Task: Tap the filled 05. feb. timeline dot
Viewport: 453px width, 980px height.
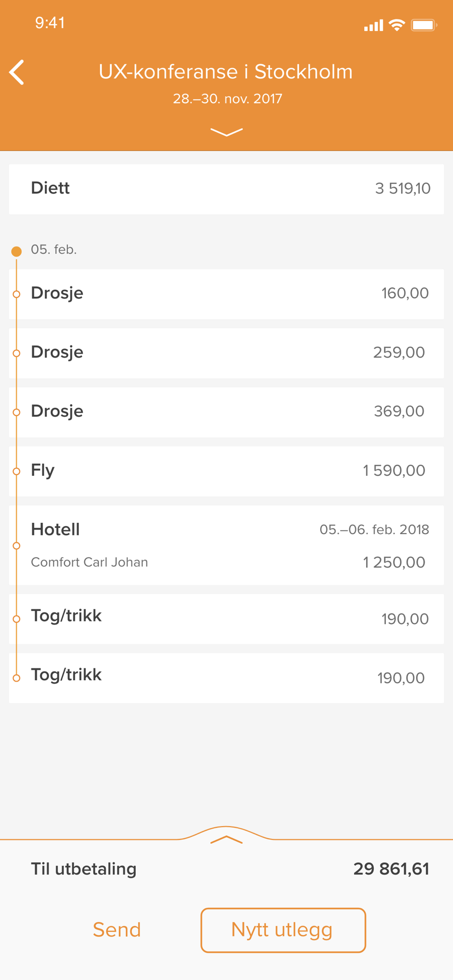Action: click(17, 251)
